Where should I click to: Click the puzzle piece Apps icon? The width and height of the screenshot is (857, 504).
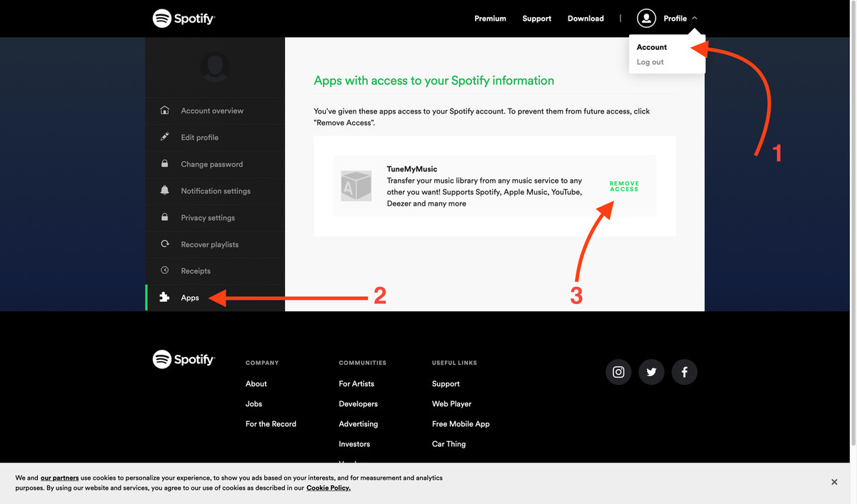coord(165,298)
